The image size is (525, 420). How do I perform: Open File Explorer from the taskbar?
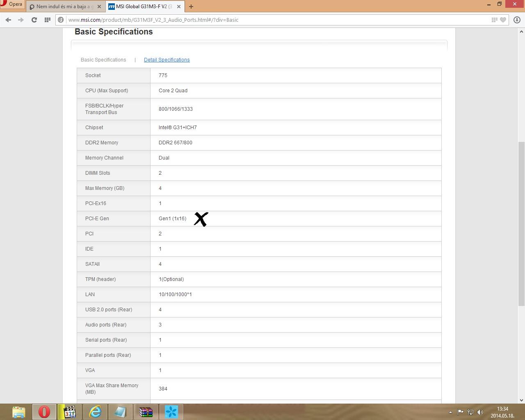19,412
